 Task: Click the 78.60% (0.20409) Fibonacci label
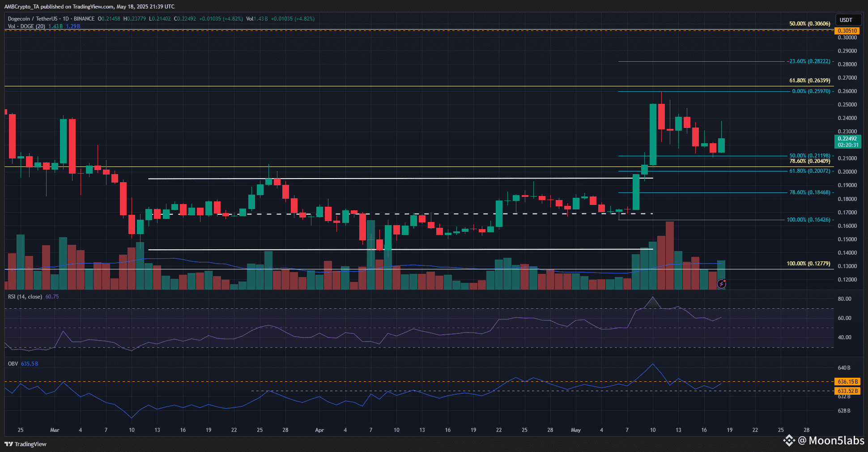click(x=809, y=161)
